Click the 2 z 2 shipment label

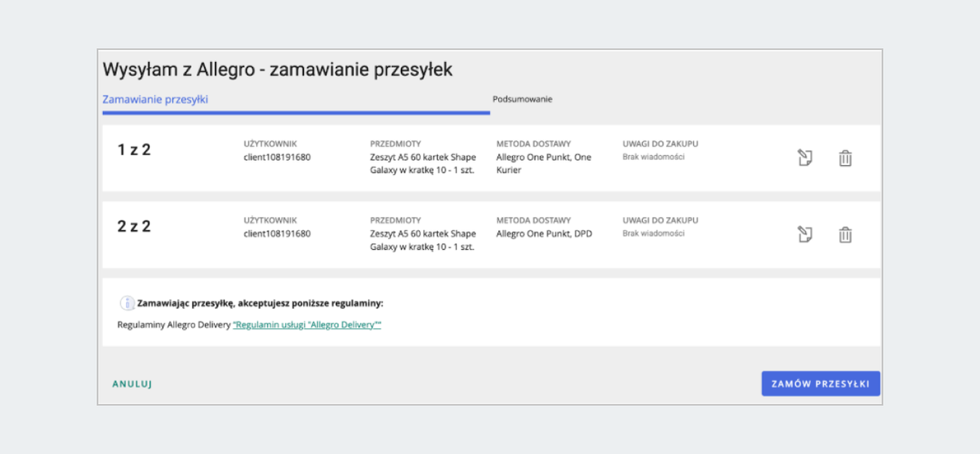[135, 227]
